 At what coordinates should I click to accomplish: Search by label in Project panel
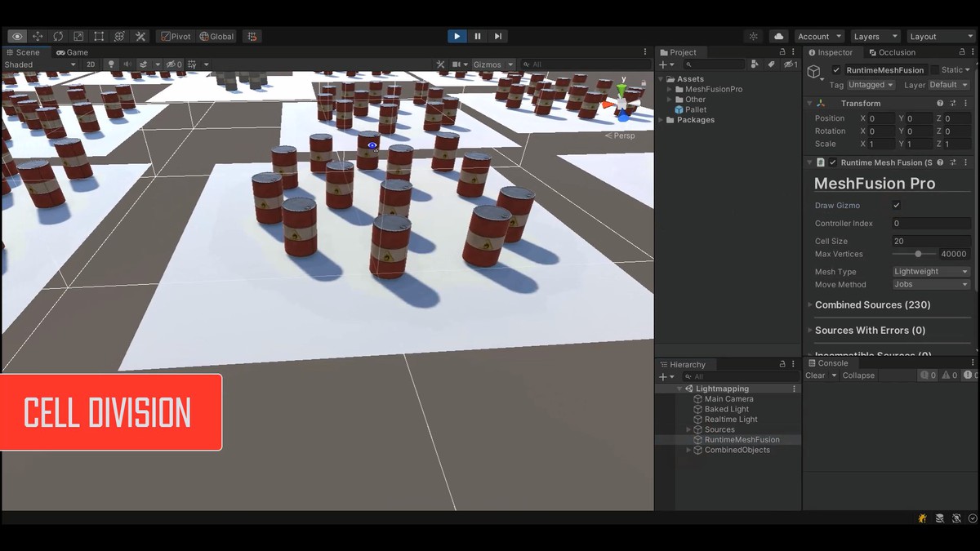coord(771,64)
